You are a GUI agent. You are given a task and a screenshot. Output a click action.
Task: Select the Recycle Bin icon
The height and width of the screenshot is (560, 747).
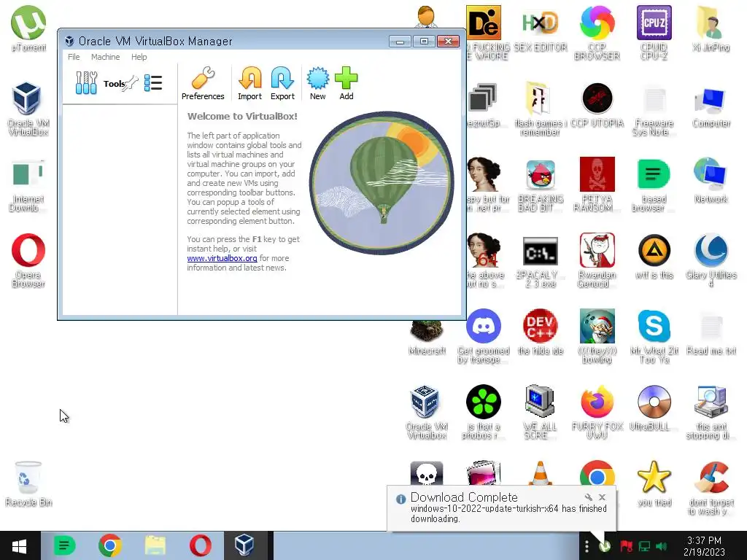[28, 483]
